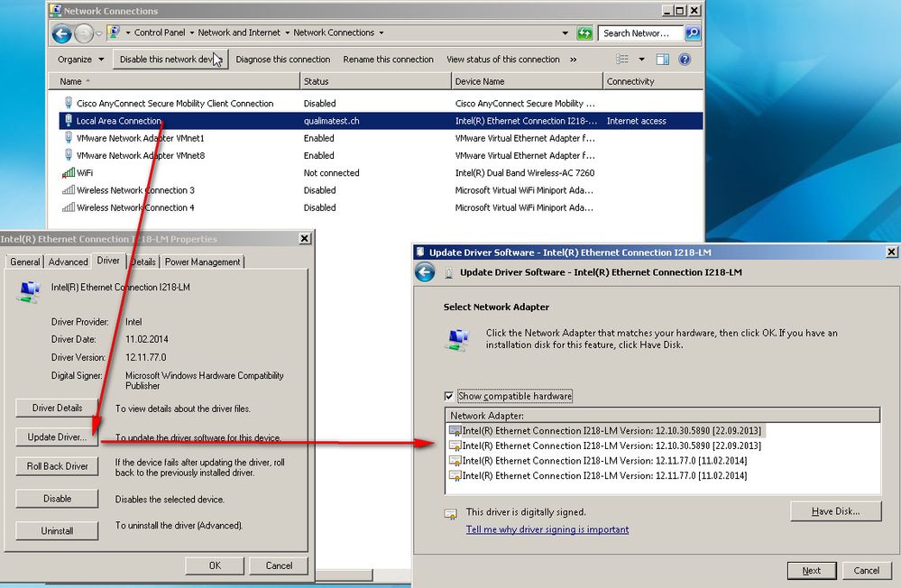Open the Power Management tab
The height and width of the screenshot is (588, 901).
click(x=202, y=262)
